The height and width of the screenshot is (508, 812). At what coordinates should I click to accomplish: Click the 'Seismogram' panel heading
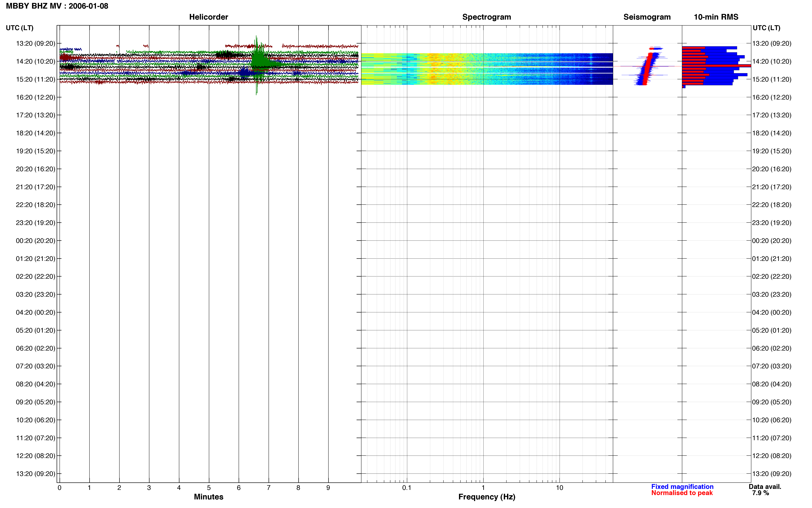pos(647,17)
